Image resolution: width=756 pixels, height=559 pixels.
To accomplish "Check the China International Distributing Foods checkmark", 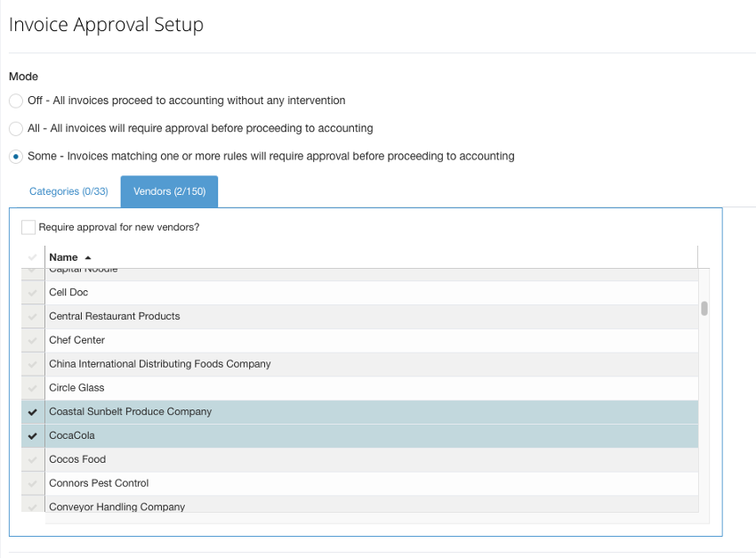I will (33, 364).
